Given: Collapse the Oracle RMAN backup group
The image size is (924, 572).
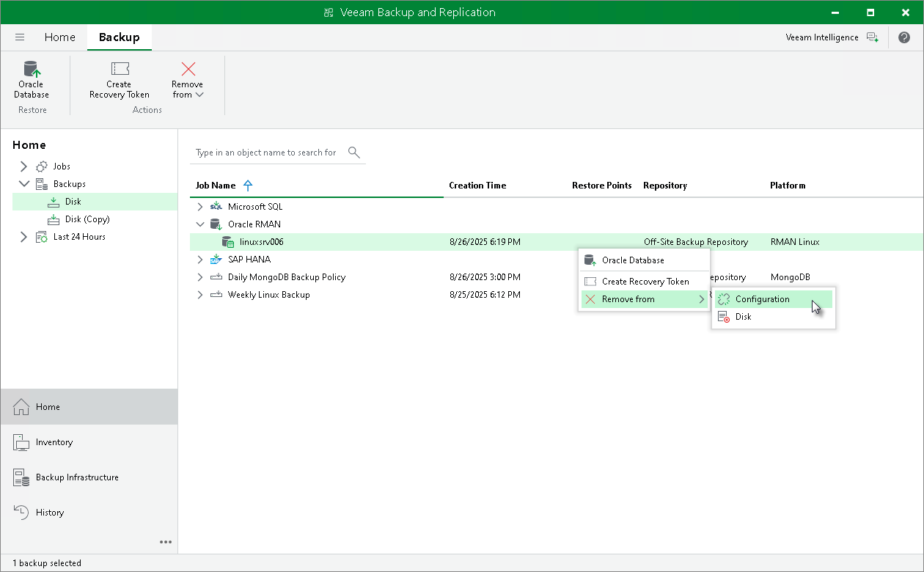Looking at the screenshot, I should (200, 224).
